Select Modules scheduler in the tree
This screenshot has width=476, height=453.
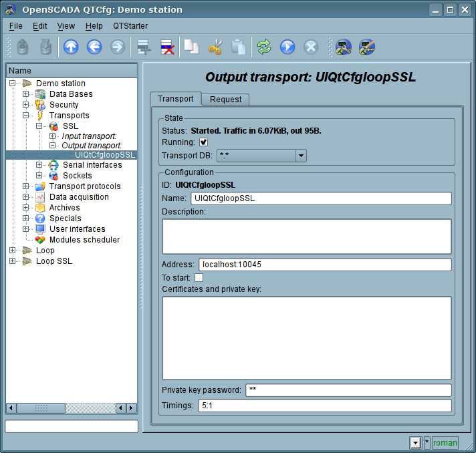pos(84,240)
